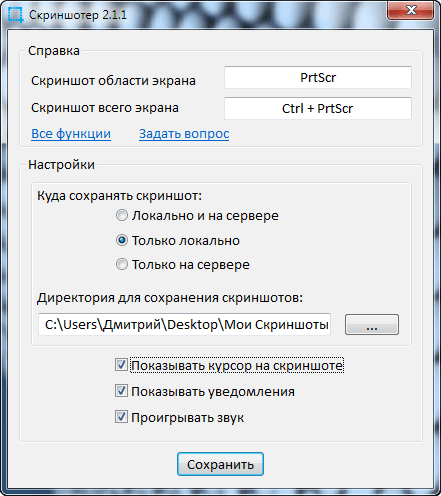This screenshot has width=441, height=496.
Task: Open the Все функции link
Action: 71,134
